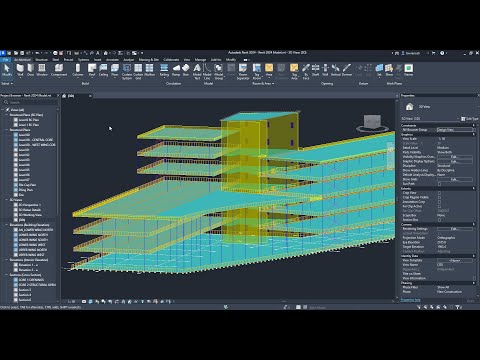The width and height of the screenshot is (480, 360).
Task: Activate the Door tool
Action: 31,70
